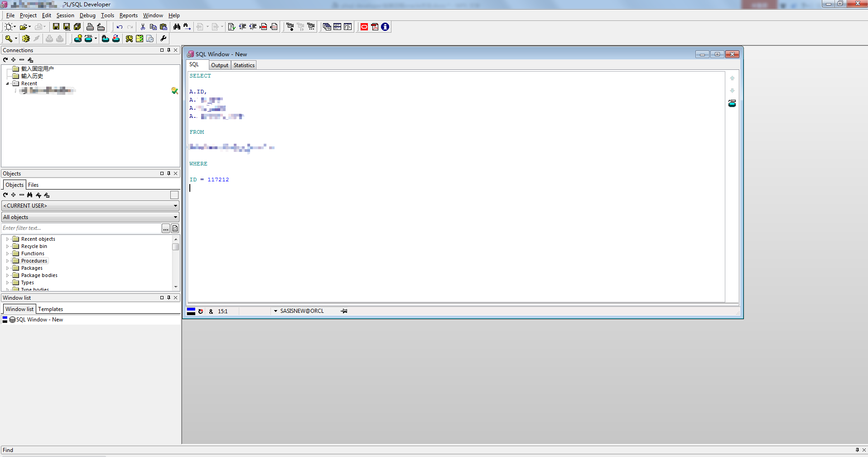Open the Session menu
Viewport: 868px width, 457px height.
[x=65, y=15]
